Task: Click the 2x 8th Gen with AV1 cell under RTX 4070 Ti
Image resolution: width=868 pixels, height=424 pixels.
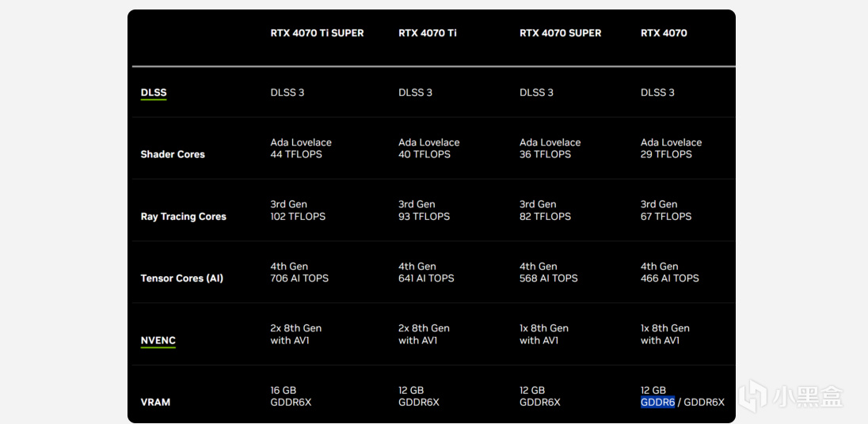Action: (x=424, y=334)
